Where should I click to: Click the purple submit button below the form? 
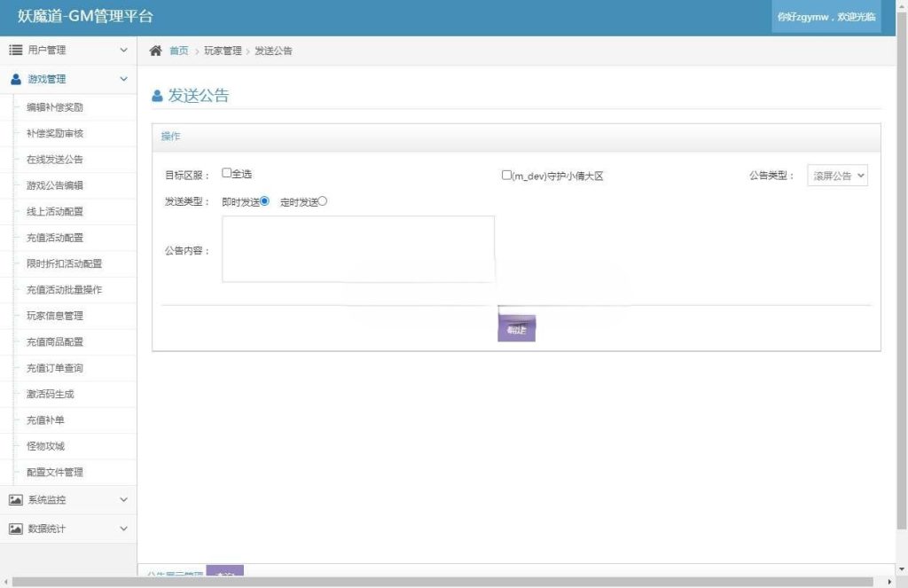point(518,327)
